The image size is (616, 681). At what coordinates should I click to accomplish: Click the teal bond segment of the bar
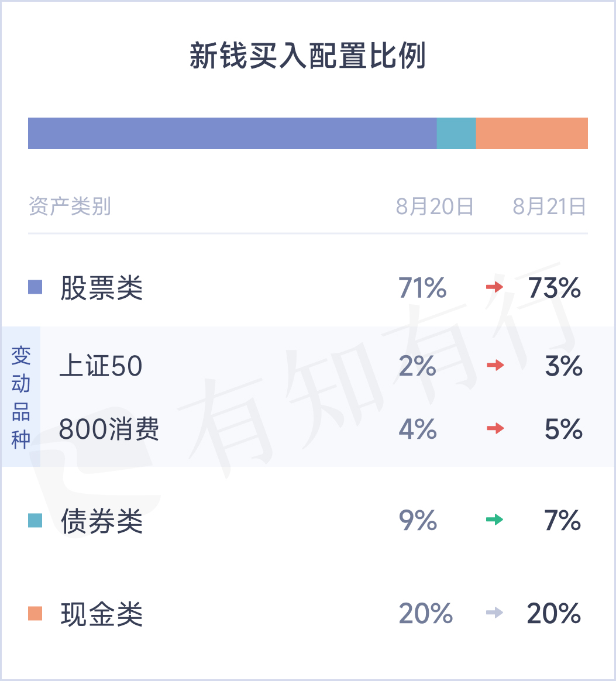(x=456, y=133)
